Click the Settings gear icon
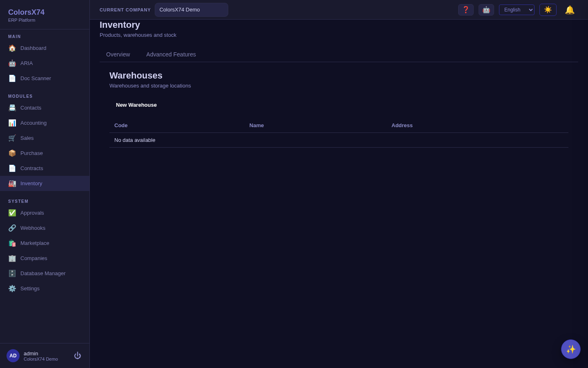588x368 pixels. click(x=12, y=289)
